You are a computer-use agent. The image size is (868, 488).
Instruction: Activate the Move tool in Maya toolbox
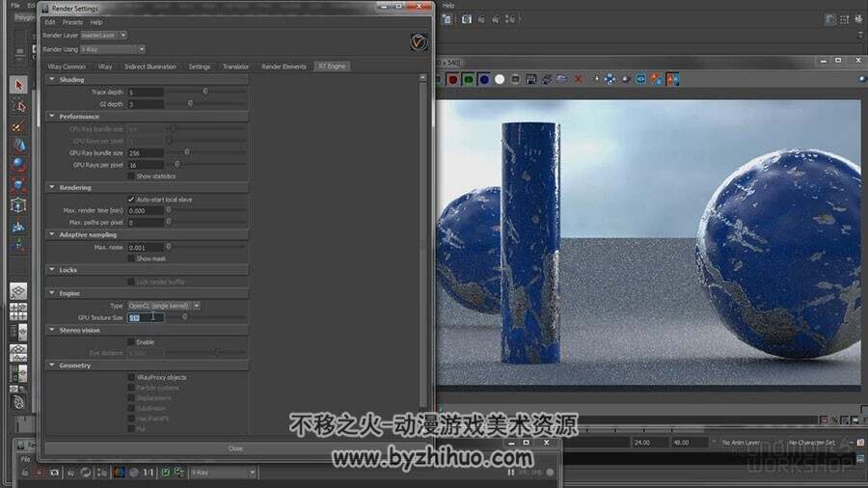[x=18, y=145]
